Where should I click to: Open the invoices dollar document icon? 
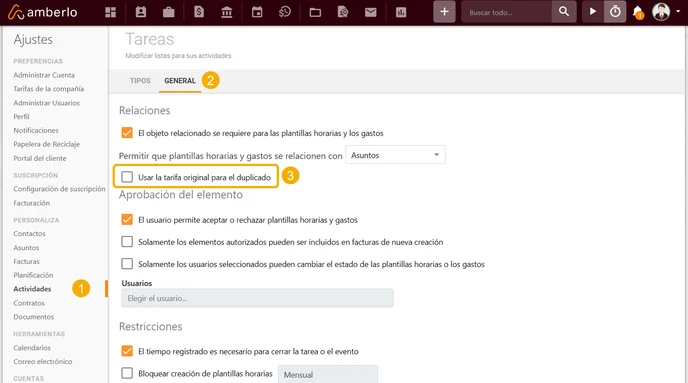click(199, 12)
